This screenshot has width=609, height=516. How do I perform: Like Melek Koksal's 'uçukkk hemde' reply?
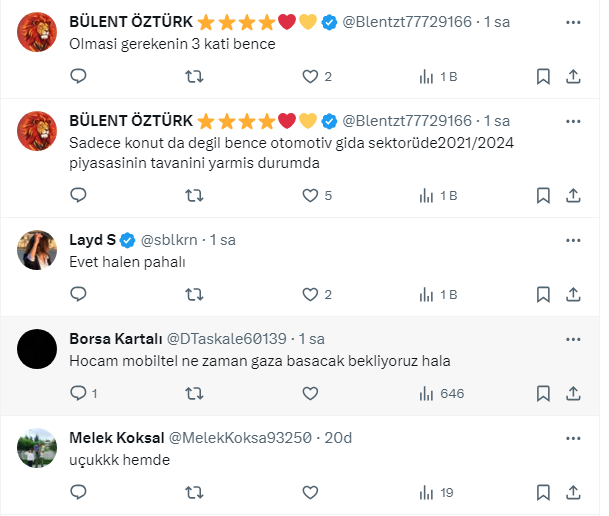pos(310,492)
